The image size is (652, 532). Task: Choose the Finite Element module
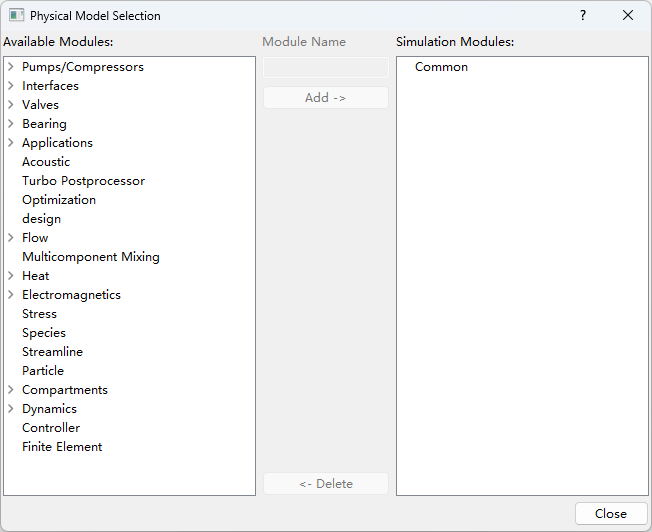[x=62, y=447]
